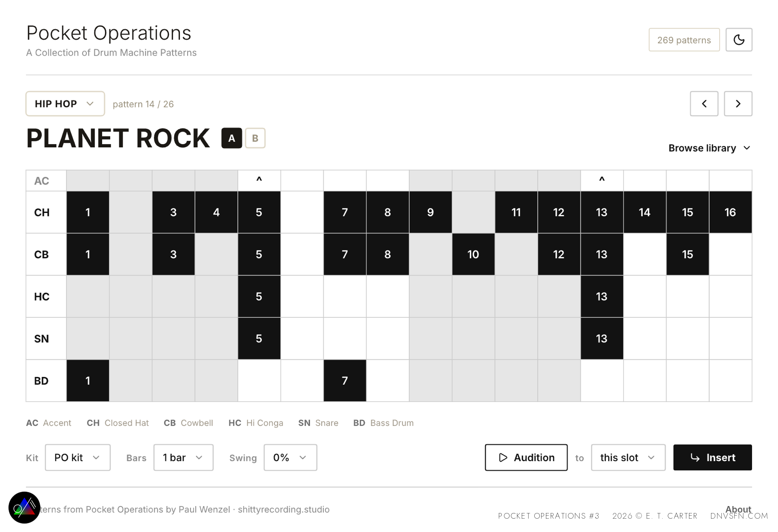Select pattern variation A
The image size is (778, 532).
point(232,138)
